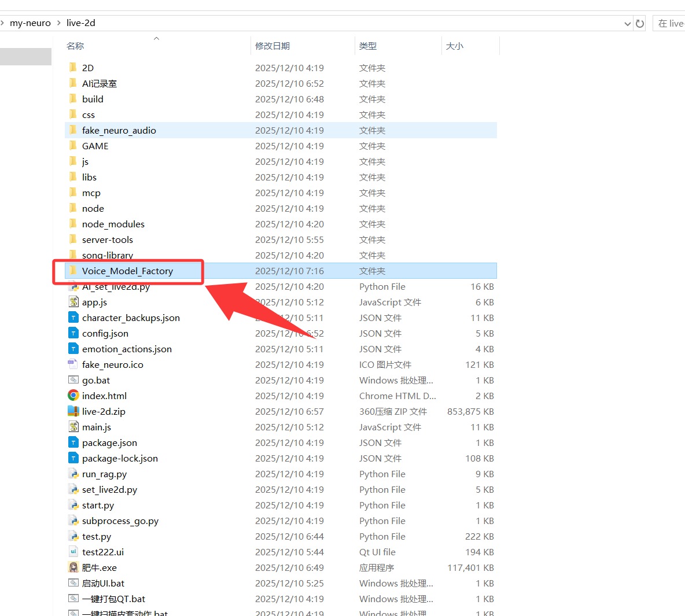685x616 pixels.
Task: Sort by 修改日期 column header
Action: [272, 46]
